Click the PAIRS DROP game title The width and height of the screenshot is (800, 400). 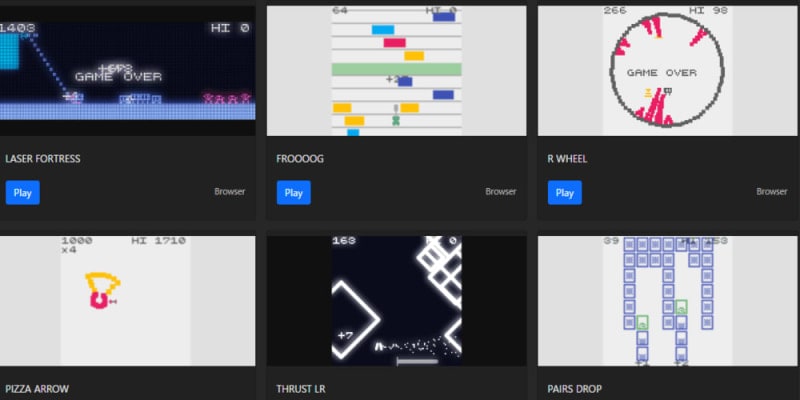click(574, 388)
